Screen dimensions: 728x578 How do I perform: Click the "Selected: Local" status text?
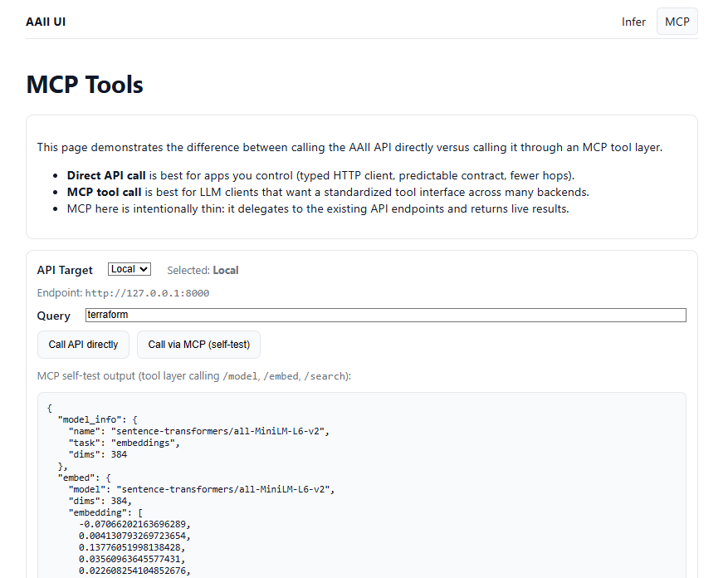coord(203,270)
